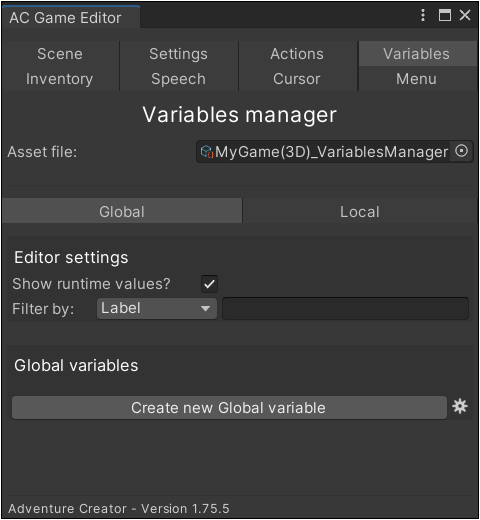Maximize the AC Game Editor window
The image size is (480, 520).
[444, 15]
